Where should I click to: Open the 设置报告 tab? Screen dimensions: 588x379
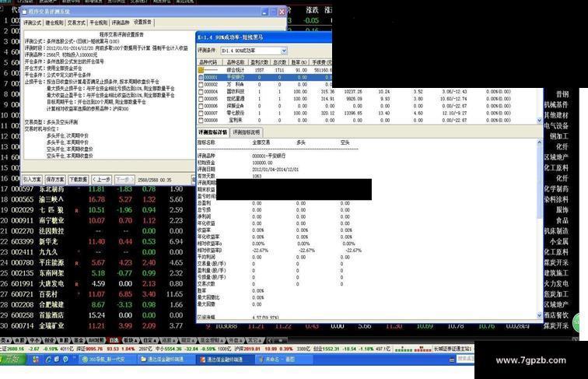coord(143,22)
